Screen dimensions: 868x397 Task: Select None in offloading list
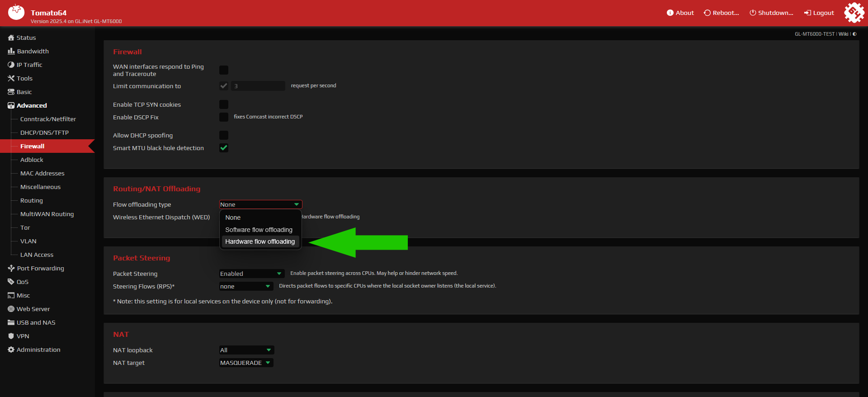coord(260,217)
